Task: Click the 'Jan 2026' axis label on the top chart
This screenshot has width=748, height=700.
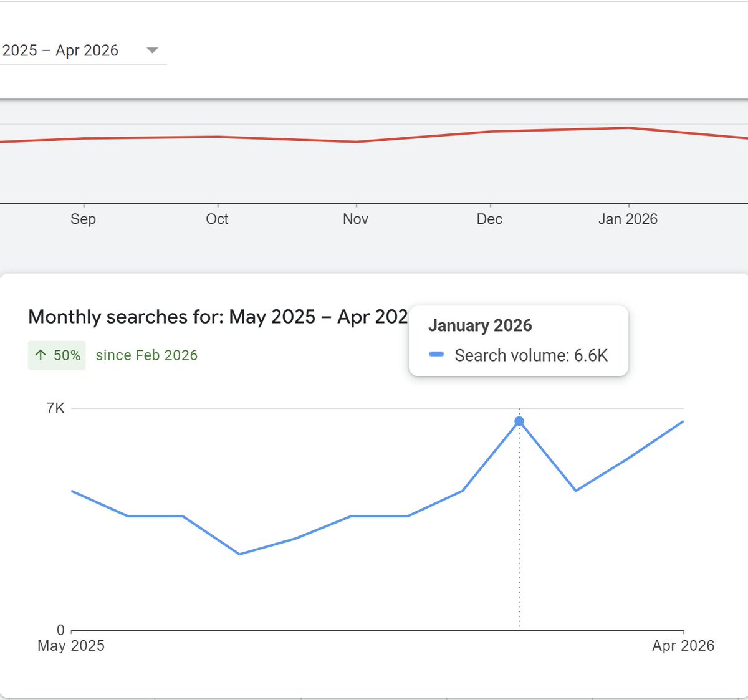Action: coord(628,219)
